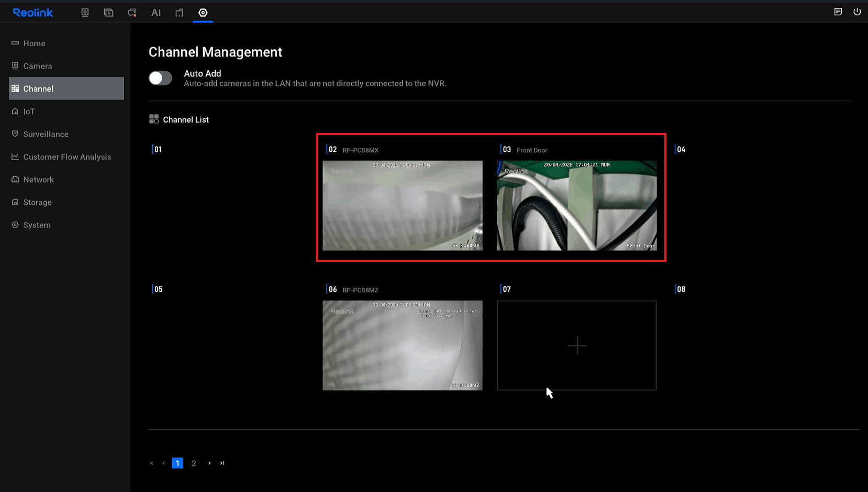
Task: Open channel 03 Front Door camera thumbnail
Action: (x=576, y=205)
